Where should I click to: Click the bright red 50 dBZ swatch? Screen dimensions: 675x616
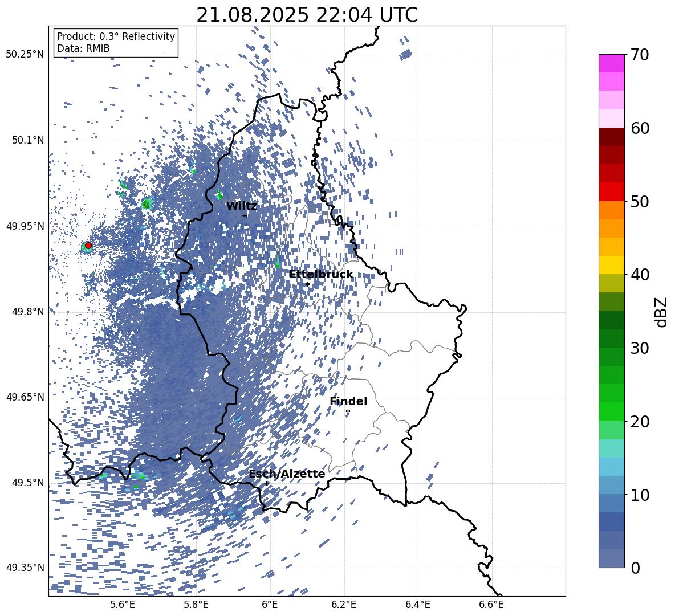(x=611, y=192)
